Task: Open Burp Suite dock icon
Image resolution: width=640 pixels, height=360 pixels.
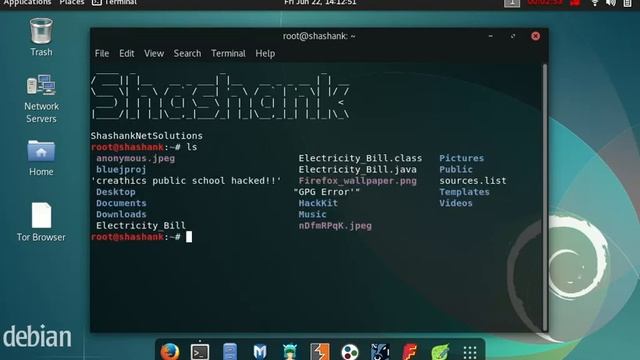Action: point(320,351)
